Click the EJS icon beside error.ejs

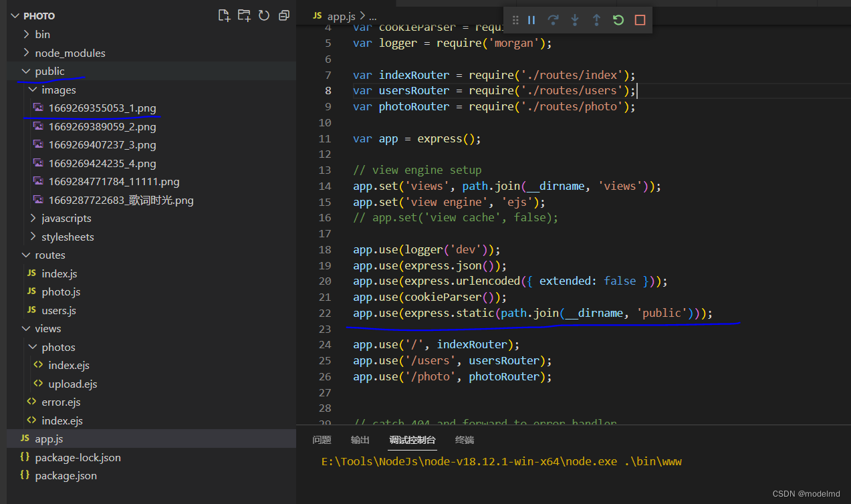point(31,402)
